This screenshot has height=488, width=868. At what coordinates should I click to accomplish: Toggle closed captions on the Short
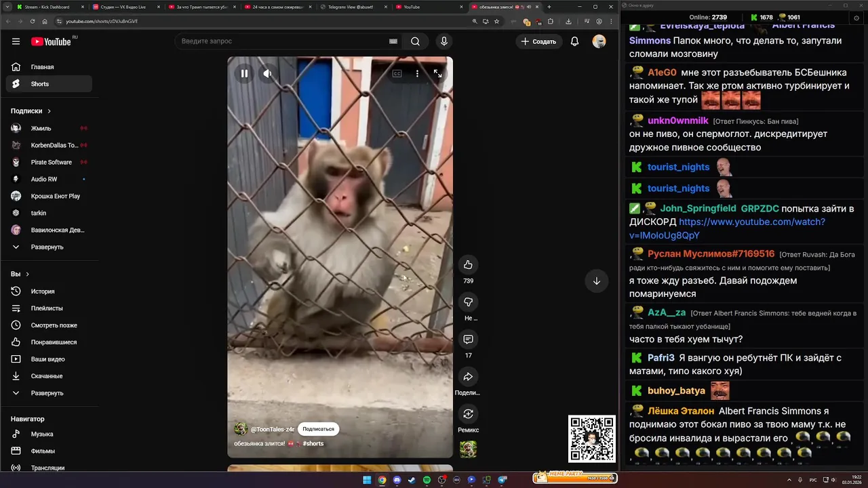tap(397, 73)
